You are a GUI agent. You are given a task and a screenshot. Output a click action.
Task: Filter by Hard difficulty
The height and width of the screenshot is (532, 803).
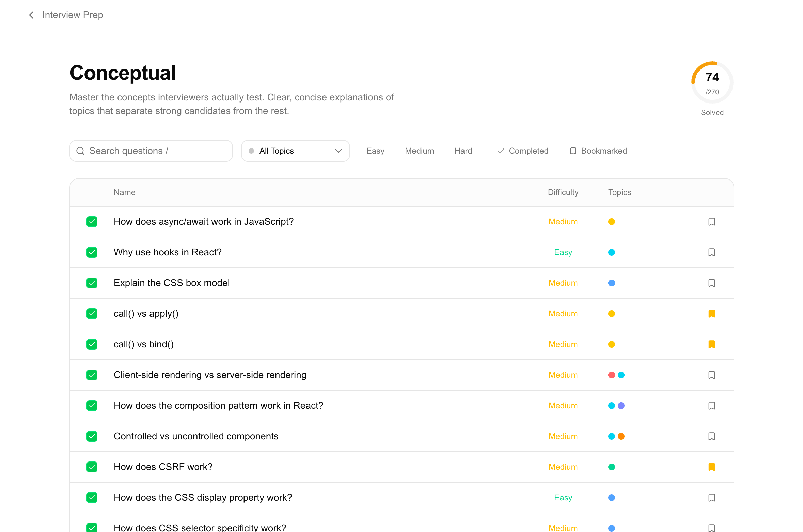(x=463, y=151)
